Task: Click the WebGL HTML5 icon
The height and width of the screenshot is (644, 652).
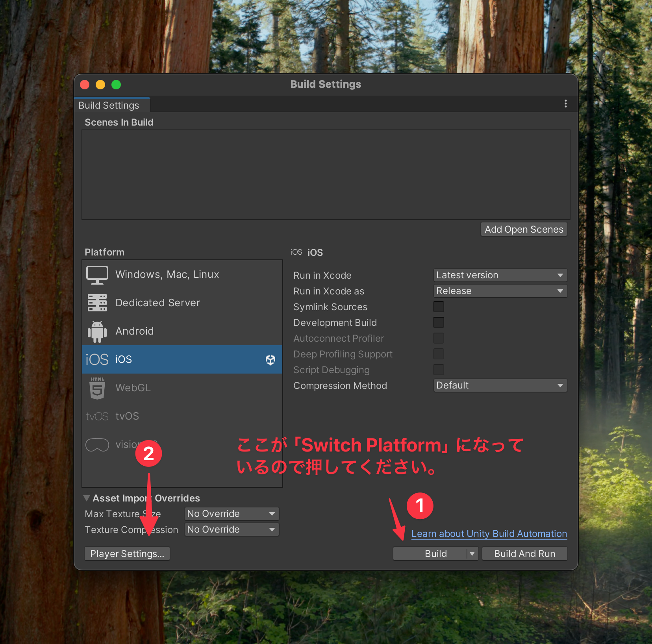Action: (x=97, y=388)
